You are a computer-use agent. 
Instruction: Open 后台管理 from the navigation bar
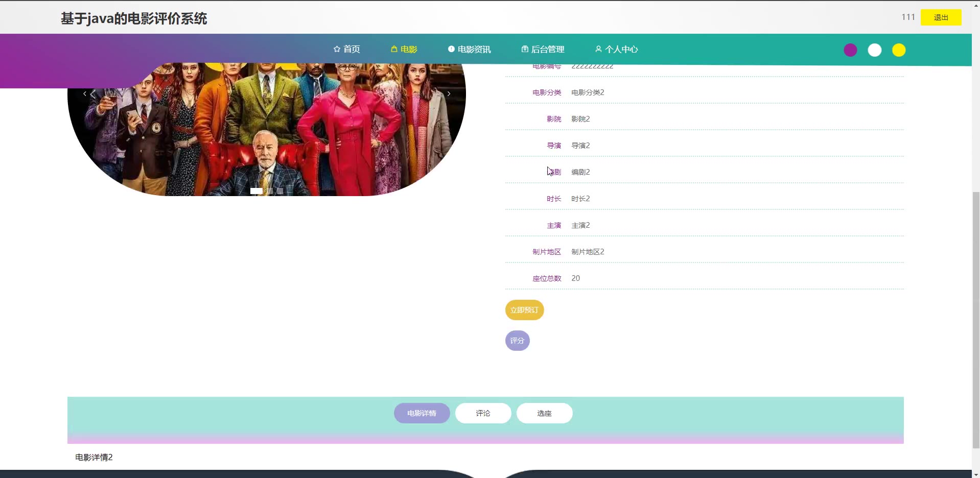[543, 49]
